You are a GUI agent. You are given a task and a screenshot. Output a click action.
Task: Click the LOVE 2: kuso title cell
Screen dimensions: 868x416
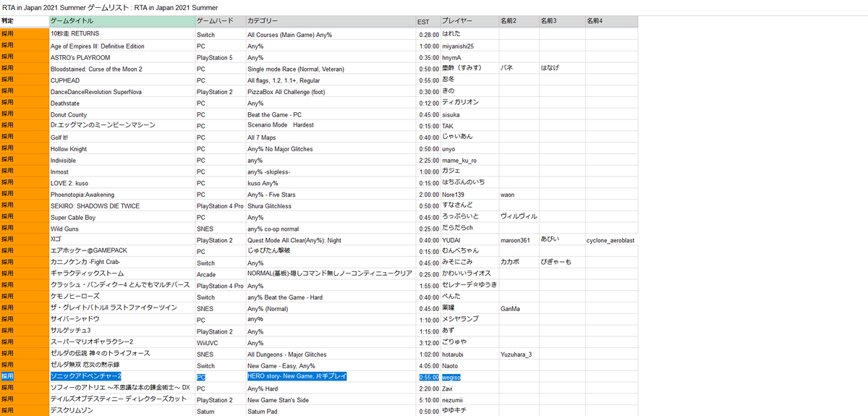(x=122, y=183)
